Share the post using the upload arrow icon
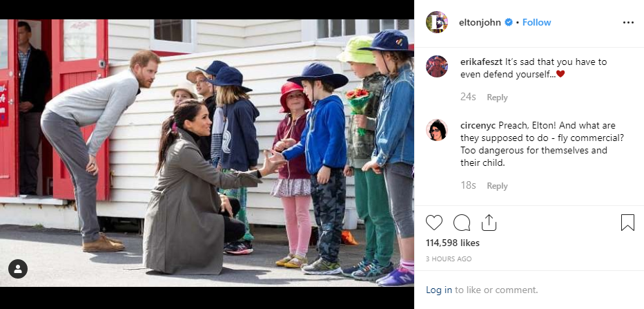 (x=489, y=223)
